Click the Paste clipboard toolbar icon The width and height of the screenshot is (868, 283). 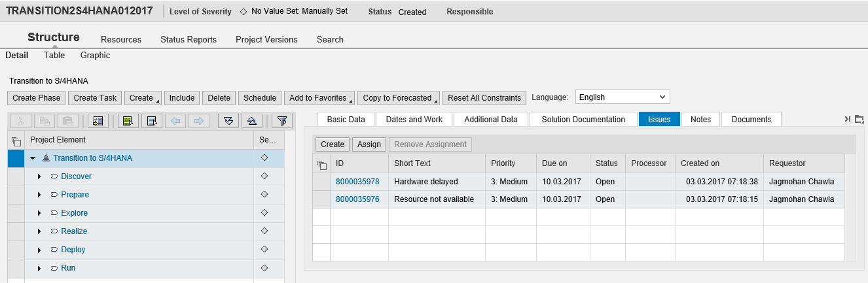68,121
